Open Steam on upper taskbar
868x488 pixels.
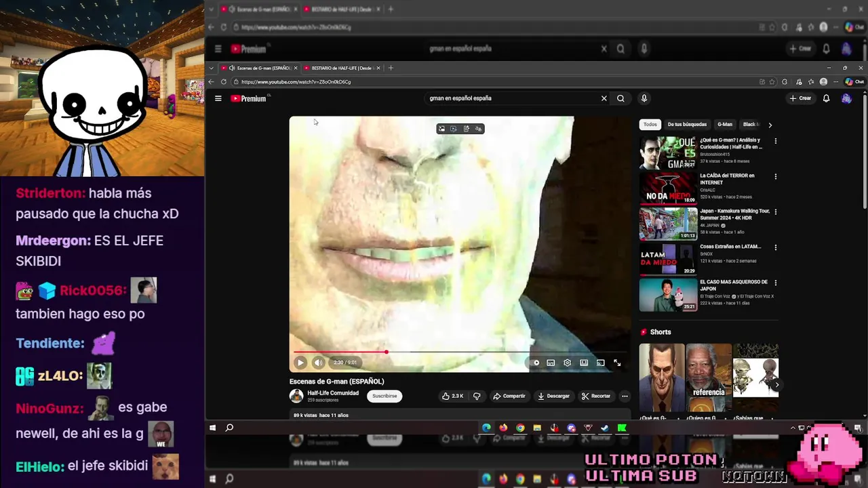point(605,428)
